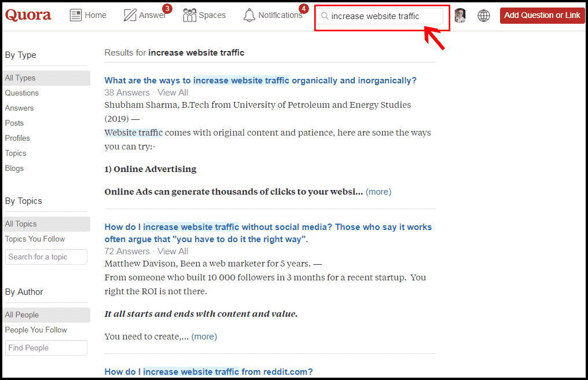Image resolution: width=588 pixels, height=380 pixels.
Task: Select Topics You Follow filter
Action: [35, 239]
